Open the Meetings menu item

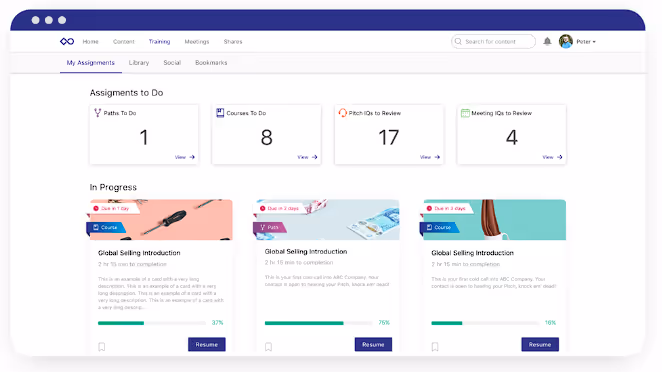(x=197, y=42)
